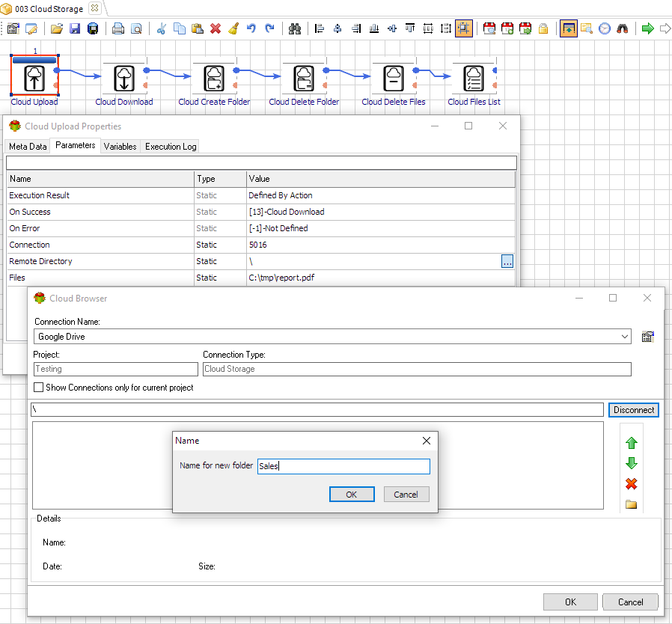The width and height of the screenshot is (672, 624).
Task: Maximize the Cloud Upload Properties window
Action: (x=468, y=126)
